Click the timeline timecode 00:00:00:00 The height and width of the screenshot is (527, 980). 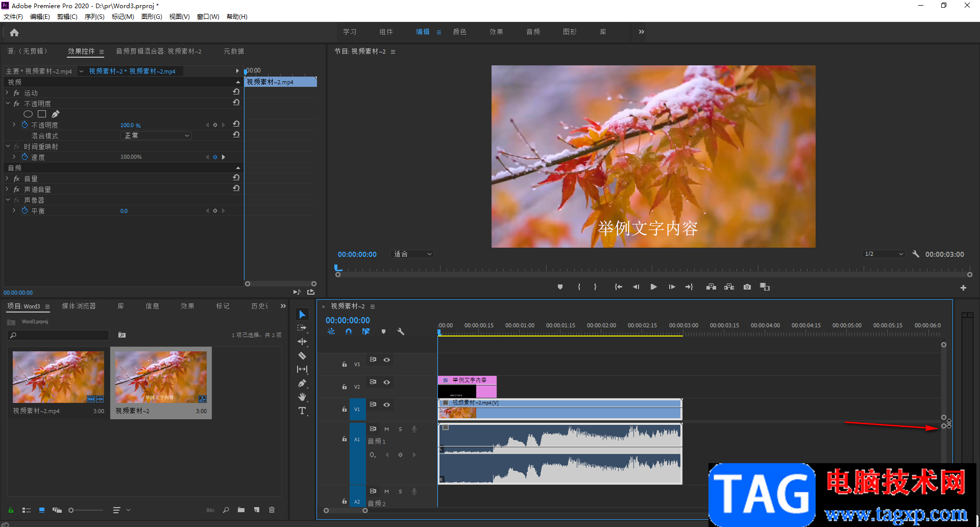click(348, 320)
